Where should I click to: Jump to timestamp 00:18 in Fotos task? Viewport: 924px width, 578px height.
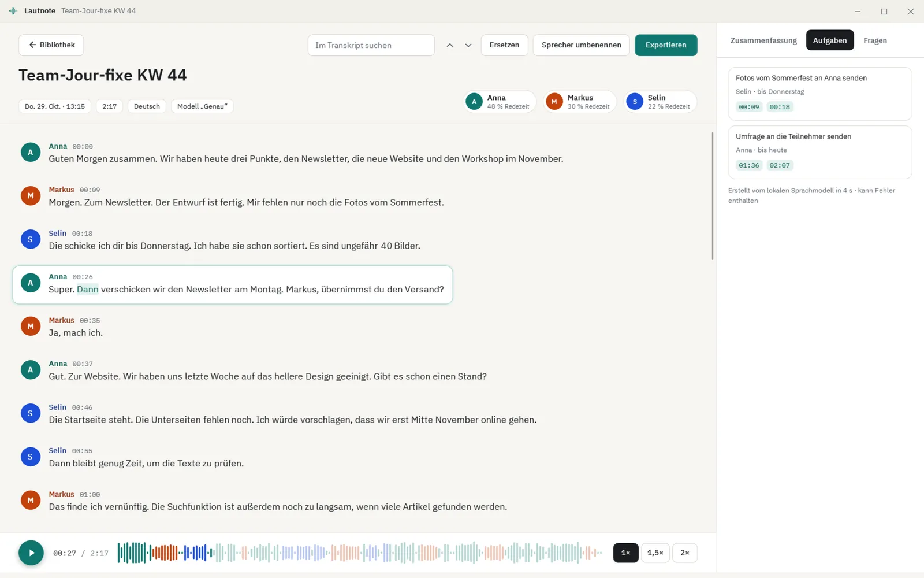point(780,107)
